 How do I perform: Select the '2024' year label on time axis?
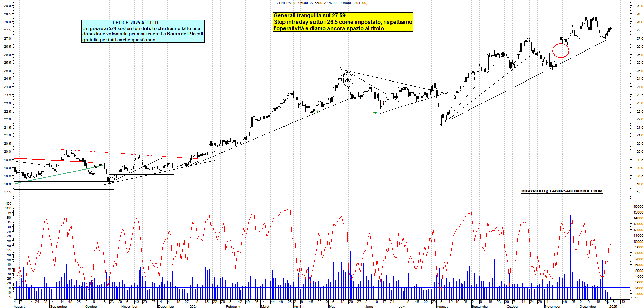pyautogui.click(x=194, y=306)
